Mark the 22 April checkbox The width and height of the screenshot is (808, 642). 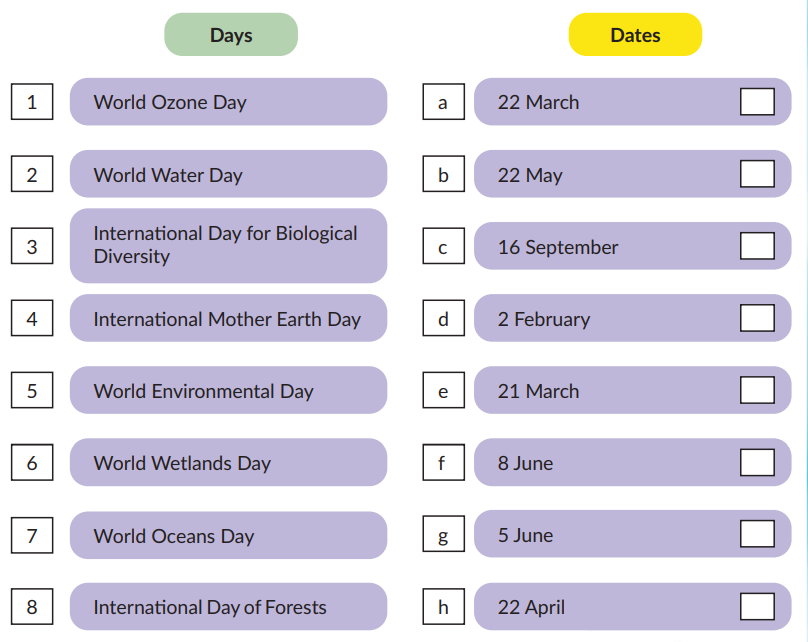click(757, 607)
